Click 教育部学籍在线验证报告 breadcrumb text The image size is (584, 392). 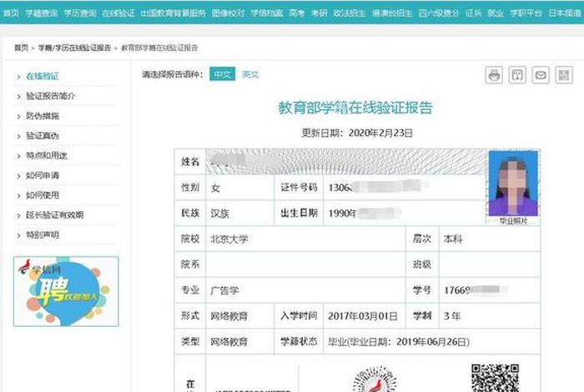coord(159,48)
